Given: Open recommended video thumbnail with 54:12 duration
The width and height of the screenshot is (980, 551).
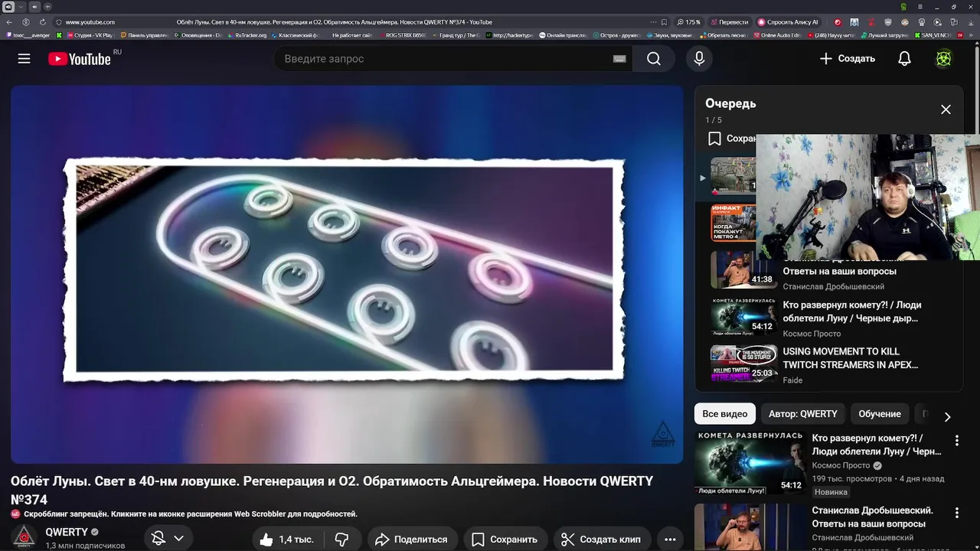Looking at the screenshot, I should pos(750,463).
